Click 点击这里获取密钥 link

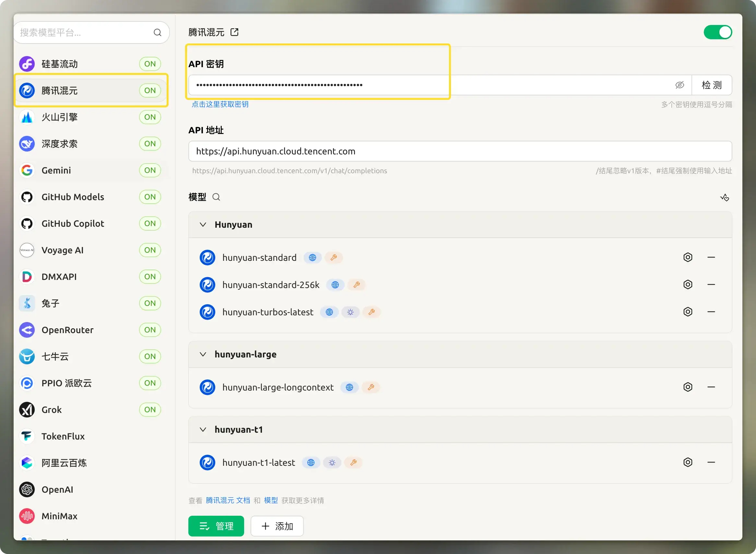pos(220,104)
